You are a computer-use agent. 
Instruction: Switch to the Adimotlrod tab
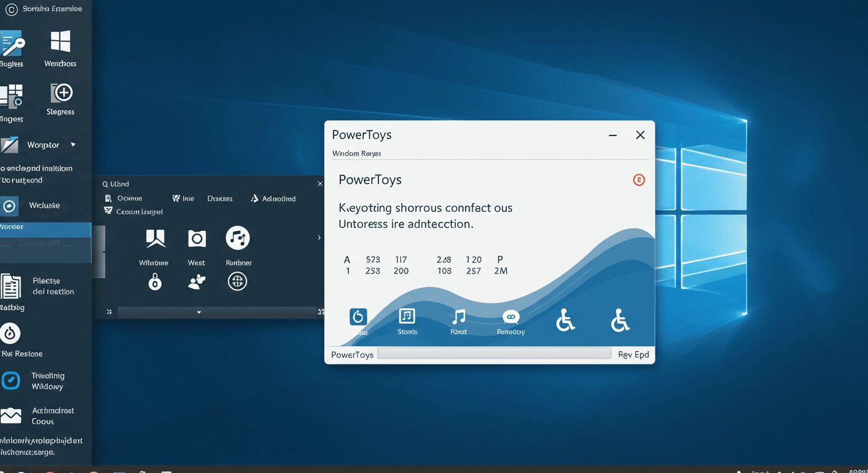click(x=273, y=198)
